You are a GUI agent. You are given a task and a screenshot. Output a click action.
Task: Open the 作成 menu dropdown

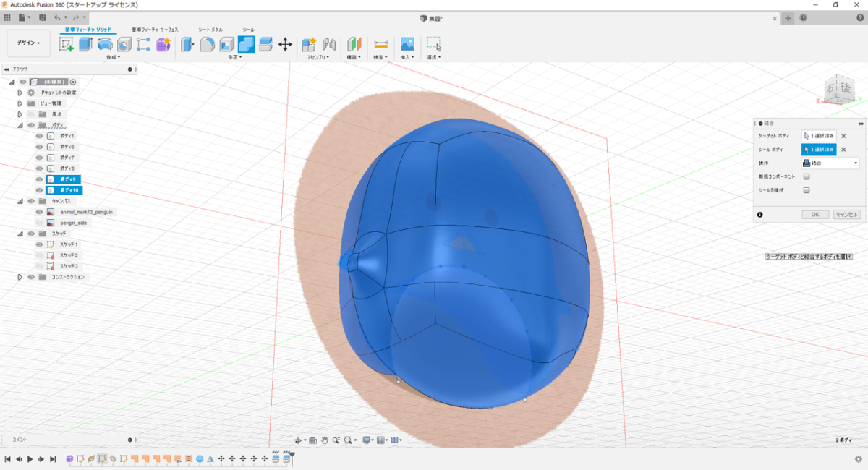(112, 57)
